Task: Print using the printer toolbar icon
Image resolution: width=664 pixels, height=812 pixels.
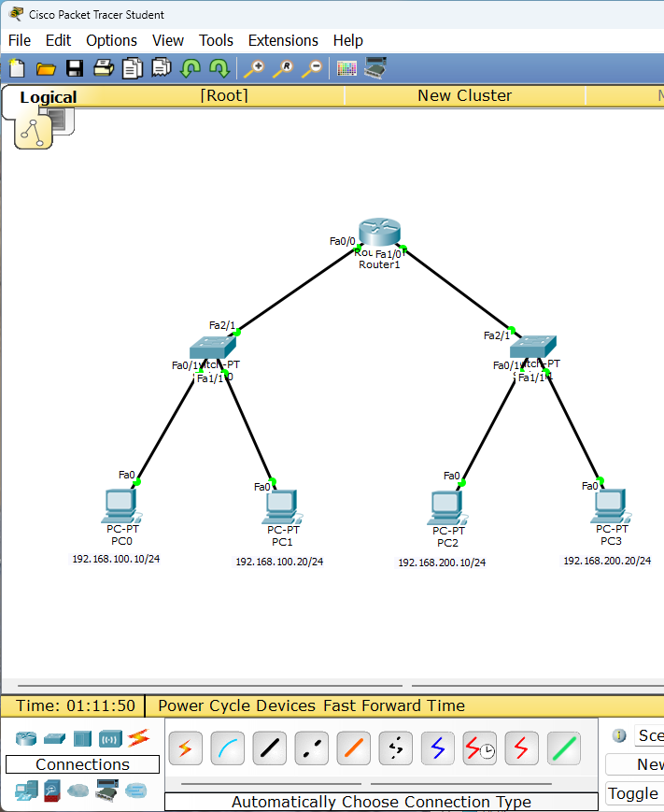Action: 104,68
